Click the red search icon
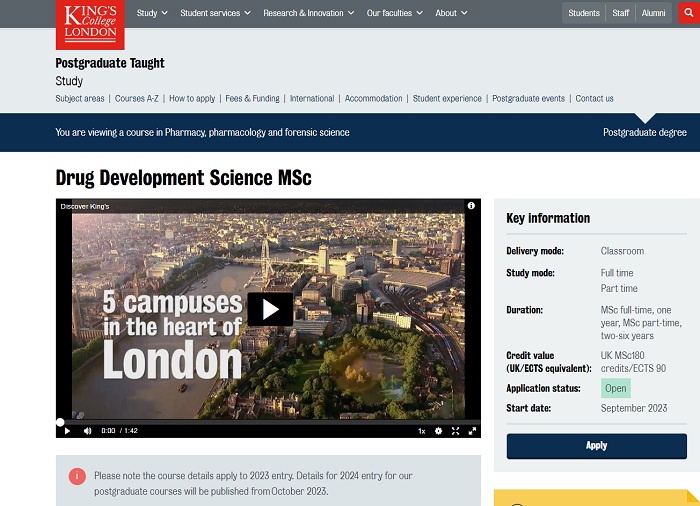 [x=688, y=13]
